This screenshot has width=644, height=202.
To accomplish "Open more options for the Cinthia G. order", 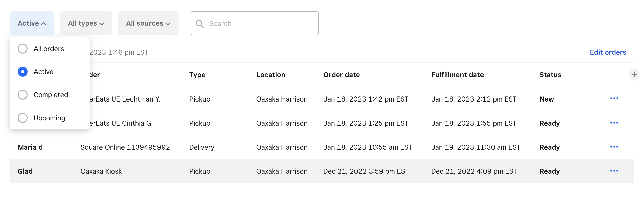I will click(614, 123).
